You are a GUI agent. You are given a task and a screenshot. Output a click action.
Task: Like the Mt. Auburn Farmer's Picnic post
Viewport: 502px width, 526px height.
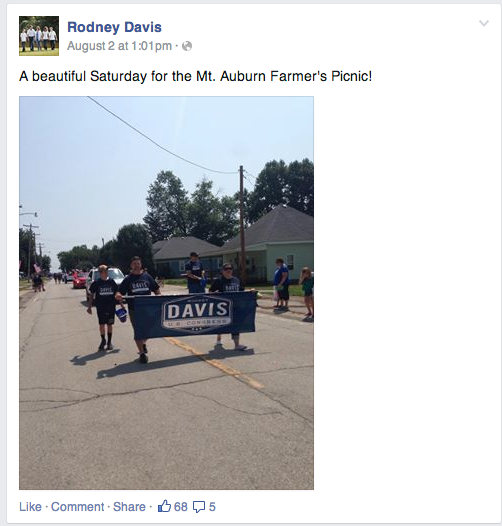tap(30, 507)
